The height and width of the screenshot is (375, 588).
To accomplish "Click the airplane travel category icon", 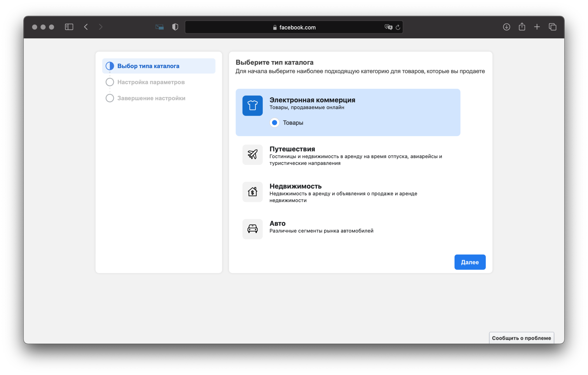I will pos(252,155).
